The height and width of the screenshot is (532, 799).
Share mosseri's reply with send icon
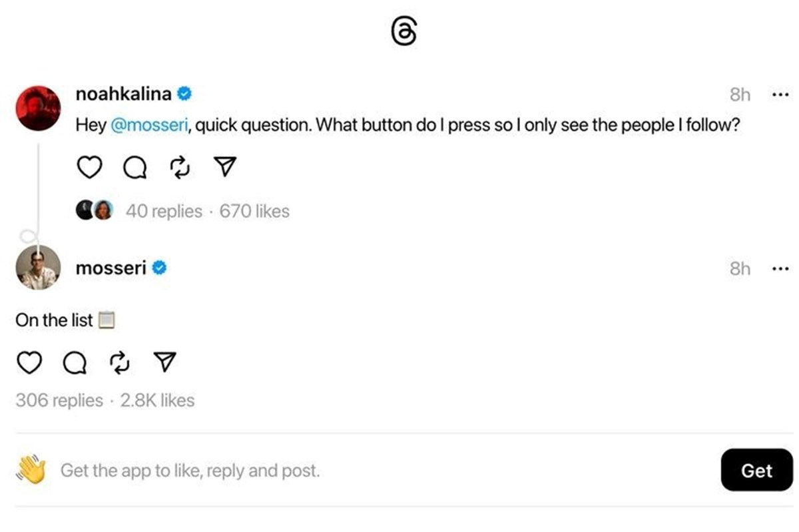tap(164, 362)
